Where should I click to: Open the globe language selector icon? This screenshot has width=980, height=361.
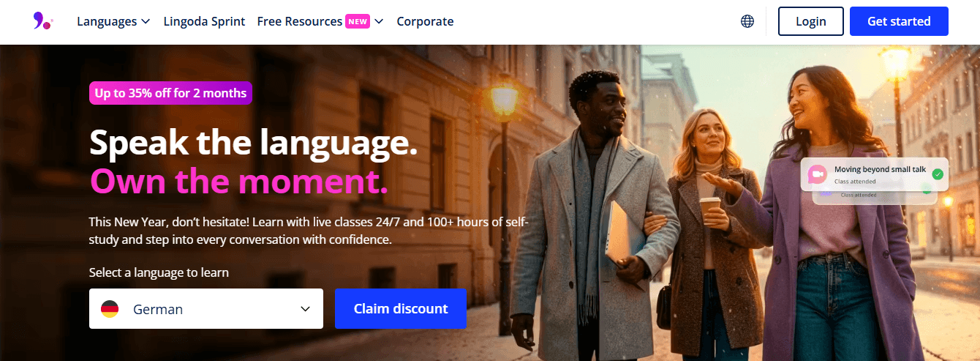tap(747, 21)
